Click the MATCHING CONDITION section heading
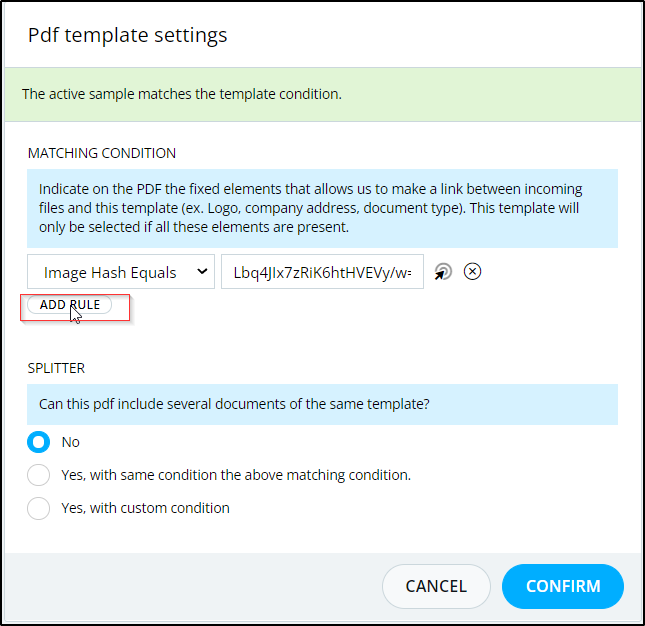Screen dimensions: 645x626 coord(102,153)
